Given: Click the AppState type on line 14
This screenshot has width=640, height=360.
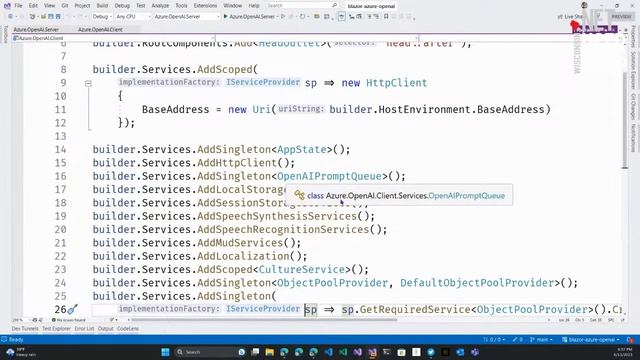Looking at the screenshot, I should [302, 149].
